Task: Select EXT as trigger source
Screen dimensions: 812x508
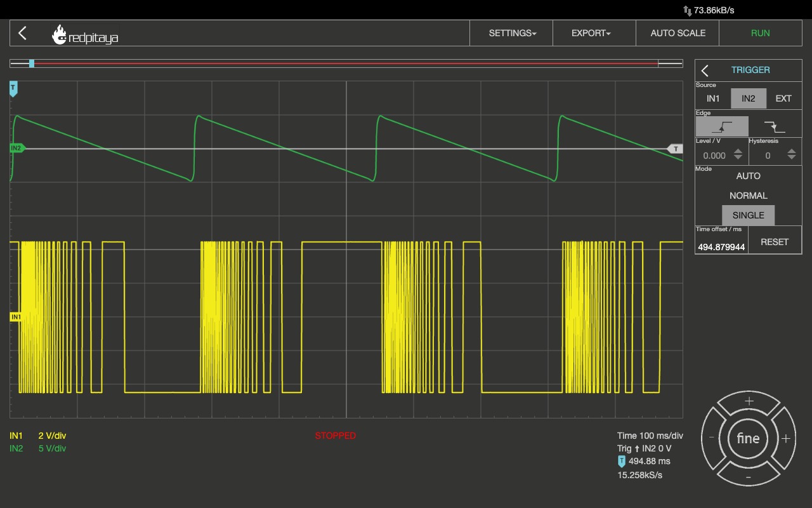Action: (783, 98)
